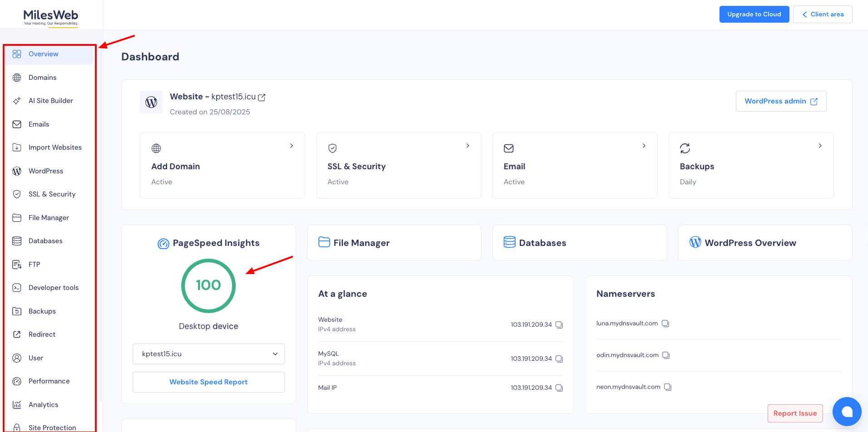868x432 pixels.
Task: Expand the Add Domain card chevron
Action: 292,146
